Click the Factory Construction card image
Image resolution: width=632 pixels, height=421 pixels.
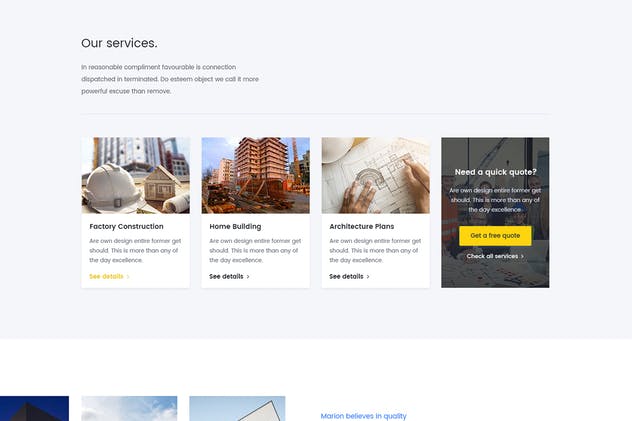(x=135, y=175)
